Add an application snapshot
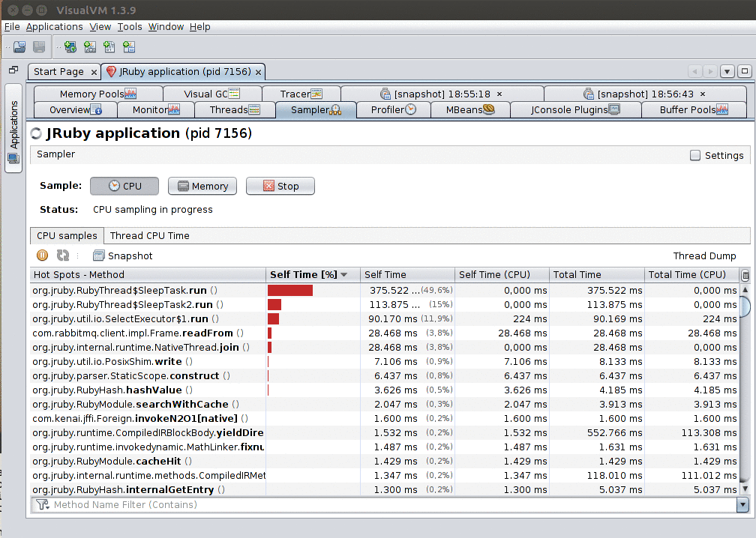 [129, 46]
